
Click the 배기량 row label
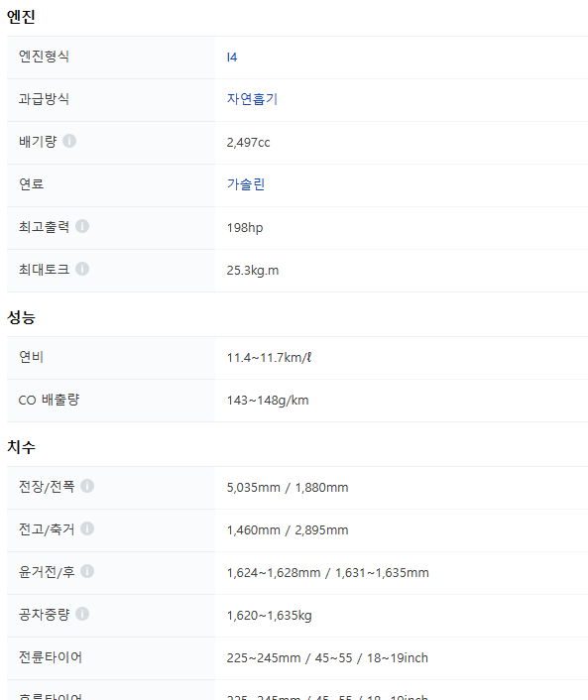(38, 142)
